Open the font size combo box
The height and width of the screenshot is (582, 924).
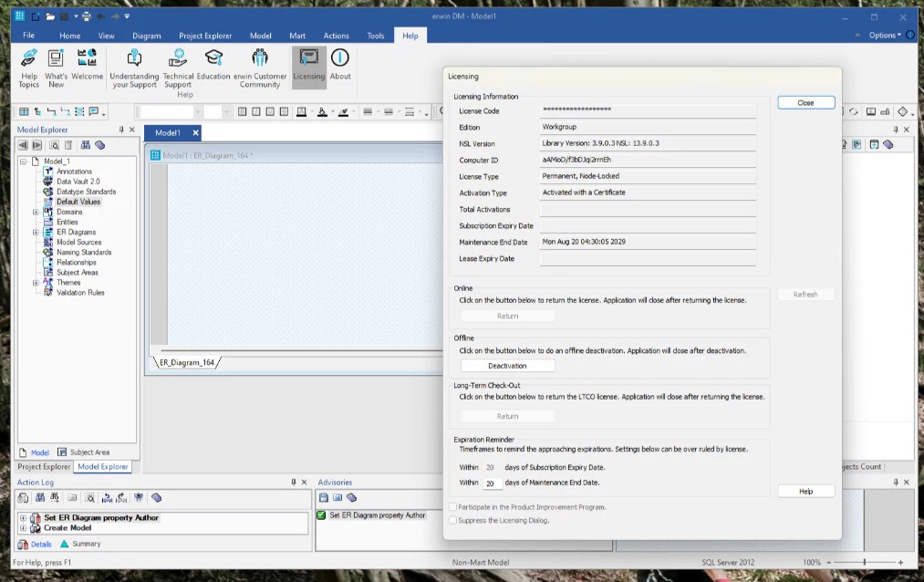pos(217,112)
